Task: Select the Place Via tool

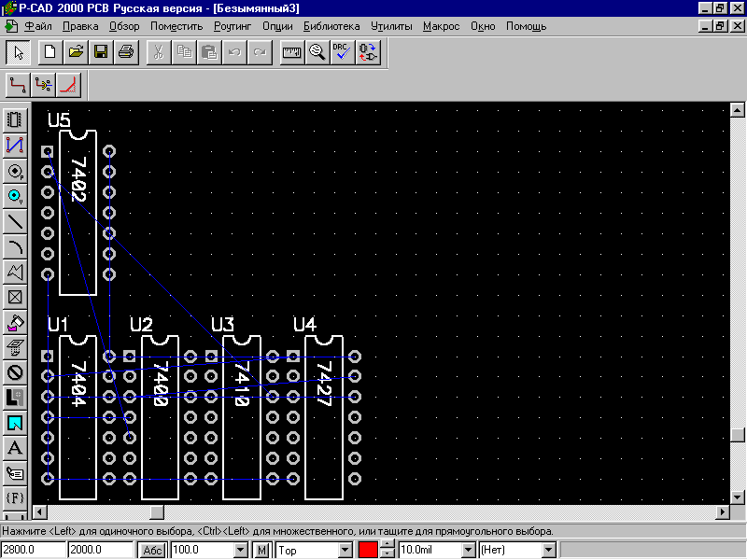Action: (15, 195)
